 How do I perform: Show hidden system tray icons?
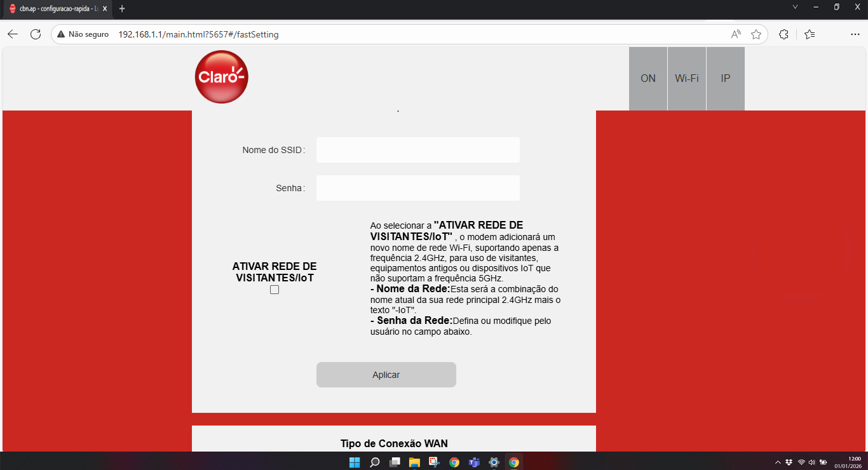[778, 462]
